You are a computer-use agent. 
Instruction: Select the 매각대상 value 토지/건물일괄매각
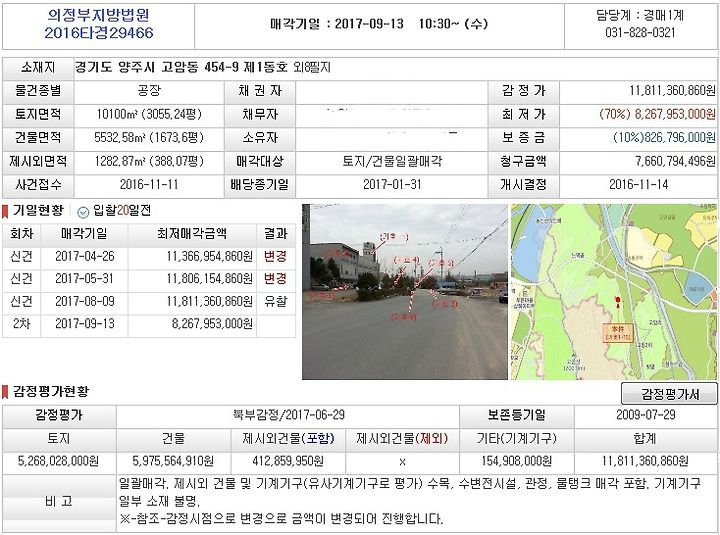[x=392, y=161]
